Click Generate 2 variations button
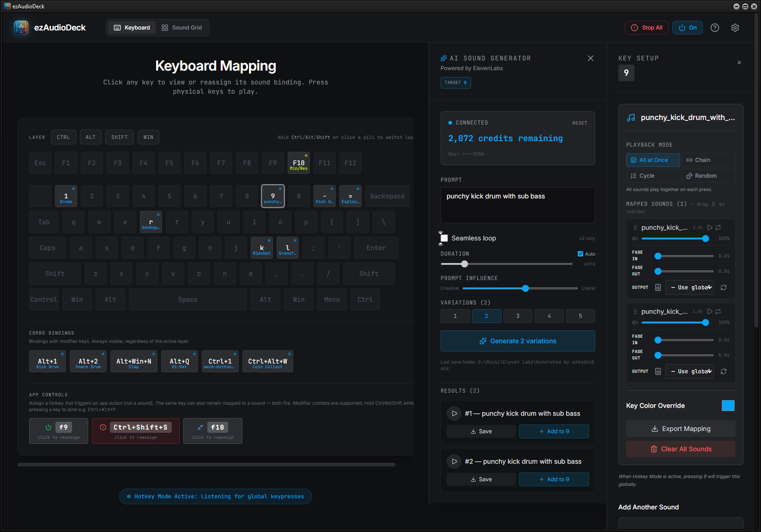761x532 pixels. coord(518,341)
